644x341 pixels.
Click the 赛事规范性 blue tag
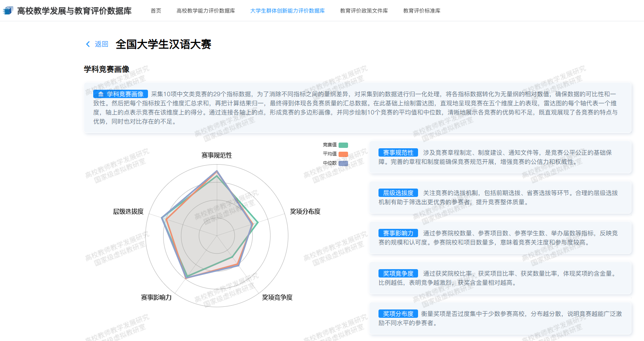coord(398,152)
